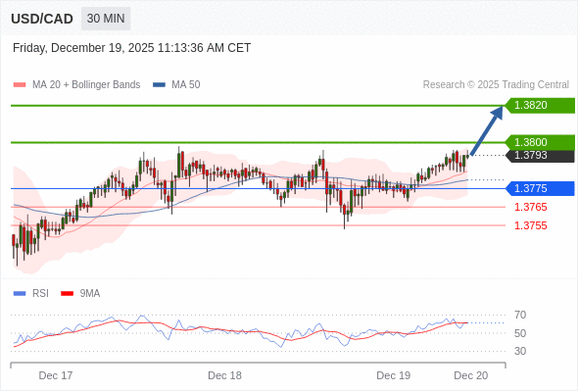
Task: Select the Dec 19 date axis marker
Action: pos(393,375)
